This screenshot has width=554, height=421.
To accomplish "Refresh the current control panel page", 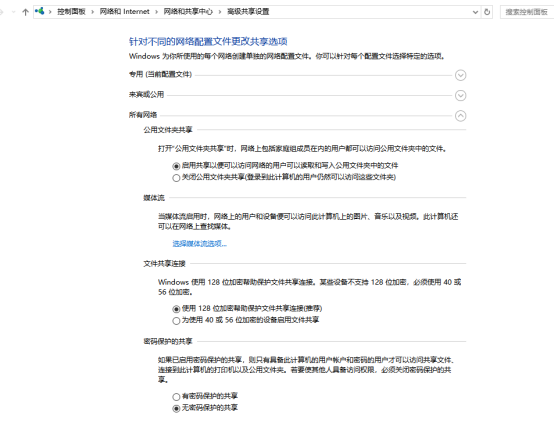I will point(487,12).
